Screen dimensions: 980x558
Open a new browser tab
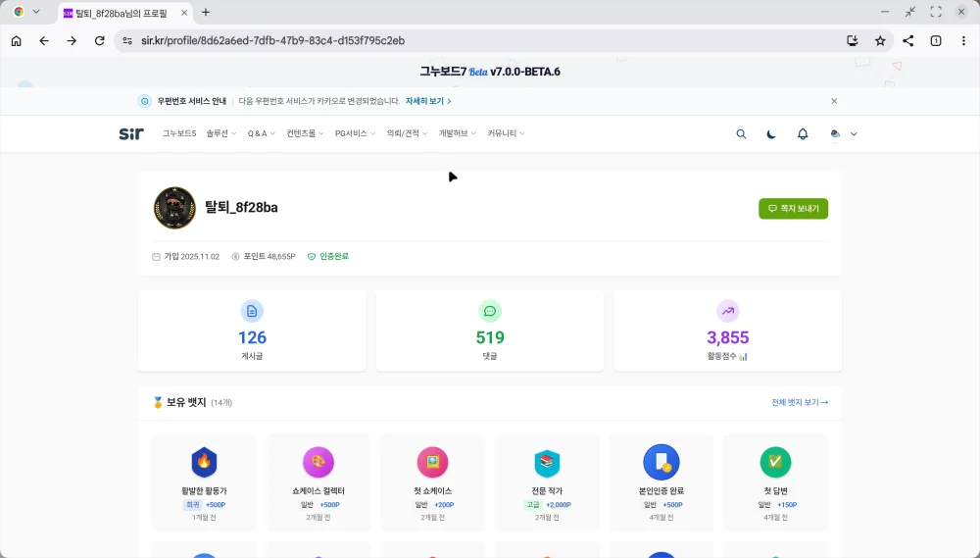(206, 13)
